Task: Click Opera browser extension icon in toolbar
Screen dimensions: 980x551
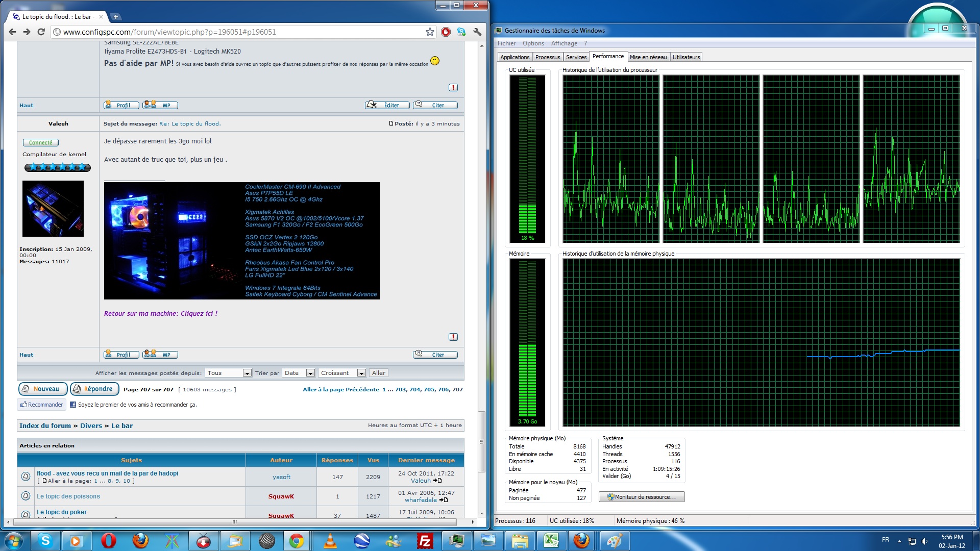Action: click(x=446, y=32)
